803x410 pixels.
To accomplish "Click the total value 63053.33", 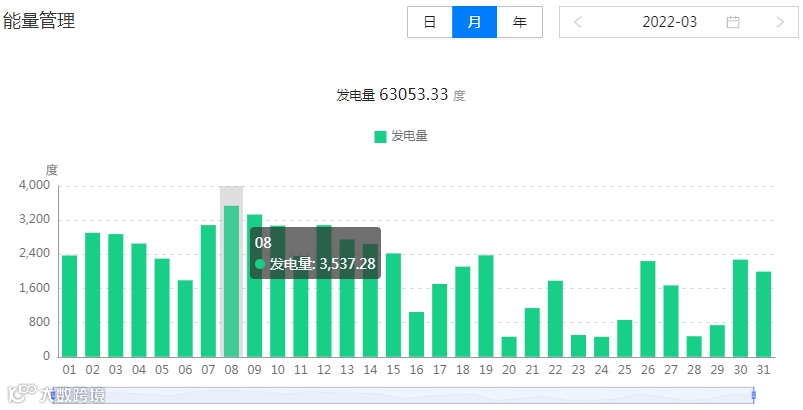I will click(414, 94).
